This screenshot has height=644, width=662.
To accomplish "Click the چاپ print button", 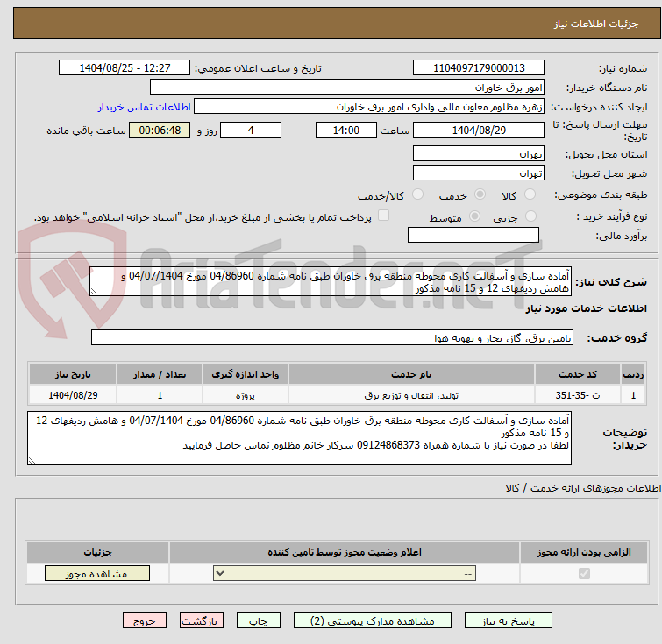I will click(x=259, y=621).
